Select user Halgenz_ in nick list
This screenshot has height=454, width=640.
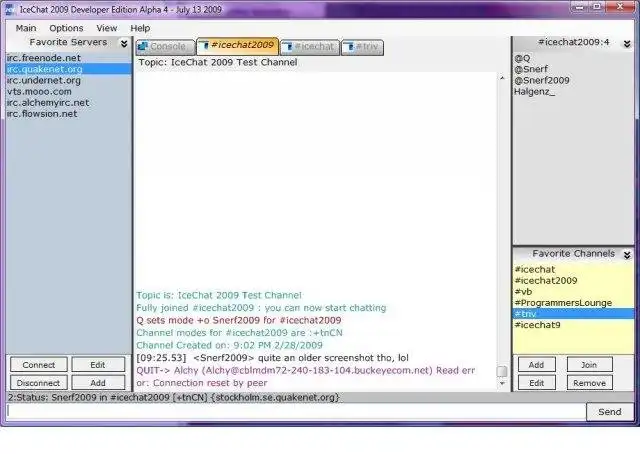pos(573,91)
